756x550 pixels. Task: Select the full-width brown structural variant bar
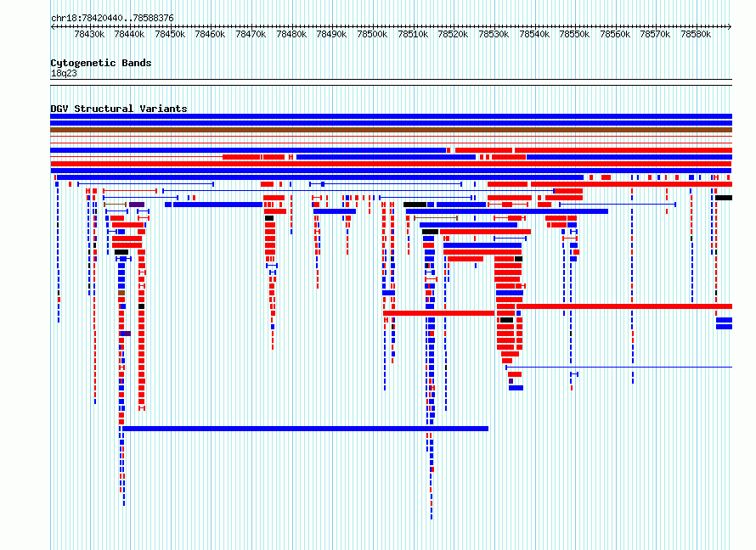point(391,130)
